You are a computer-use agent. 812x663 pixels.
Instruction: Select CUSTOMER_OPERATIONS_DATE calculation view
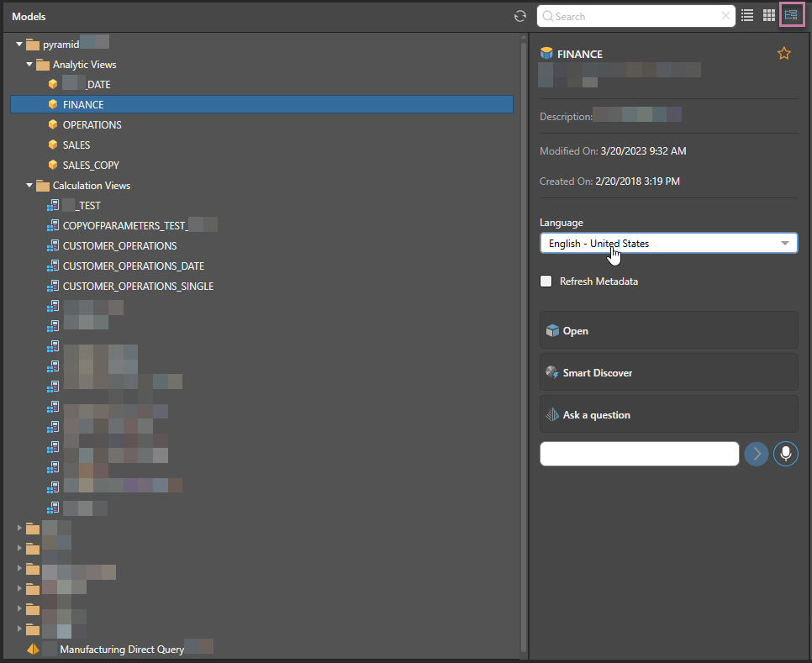pyautogui.click(x=133, y=266)
